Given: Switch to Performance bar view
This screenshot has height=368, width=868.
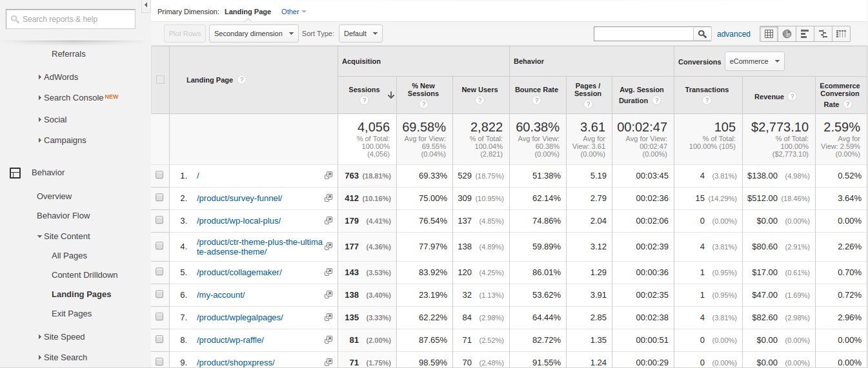Looking at the screenshot, I should pyautogui.click(x=805, y=34).
